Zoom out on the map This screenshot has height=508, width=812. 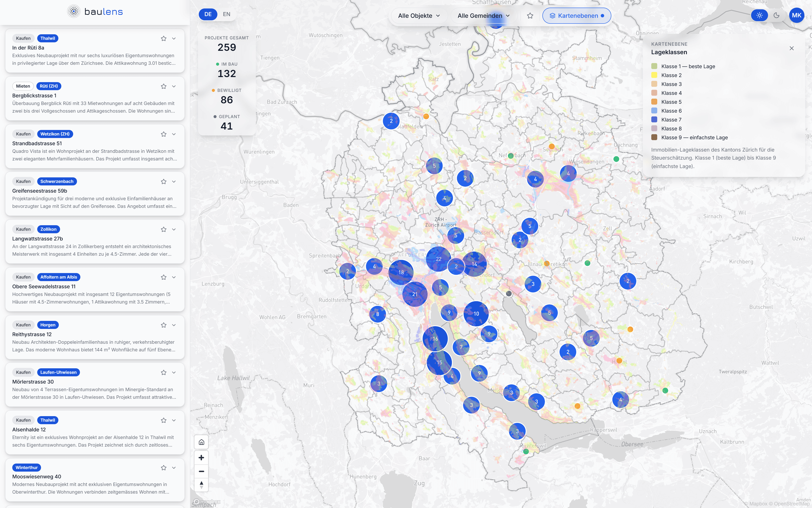[201, 471]
